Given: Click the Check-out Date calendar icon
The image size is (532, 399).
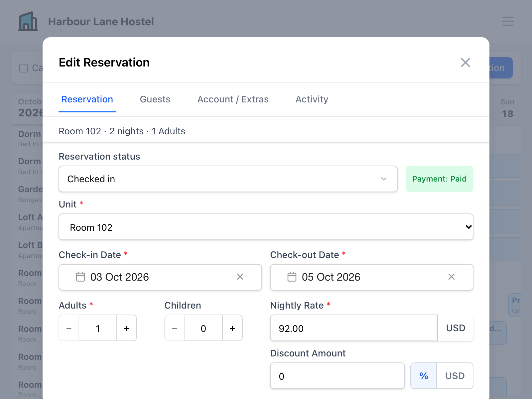Looking at the screenshot, I should click(x=292, y=277).
